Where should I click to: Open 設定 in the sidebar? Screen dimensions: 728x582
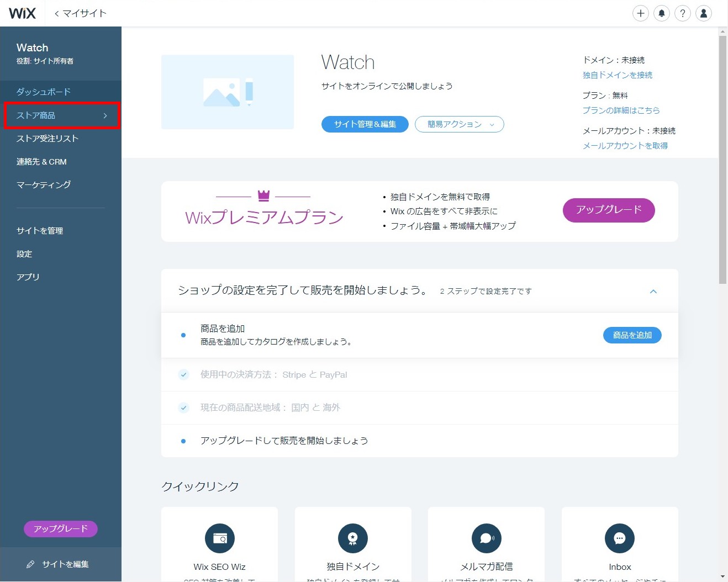[x=24, y=254]
